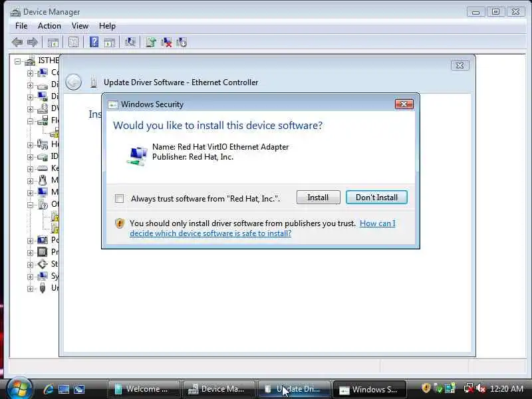This screenshot has height=399, width=532.
Task: Click the Install button
Action: (x=319, y=198)
